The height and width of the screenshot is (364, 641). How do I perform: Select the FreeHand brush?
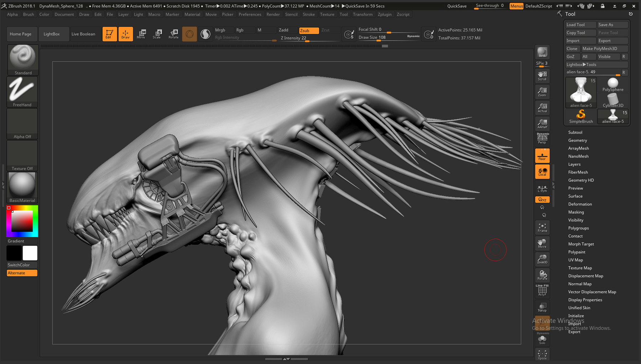[x=22, y=89]
